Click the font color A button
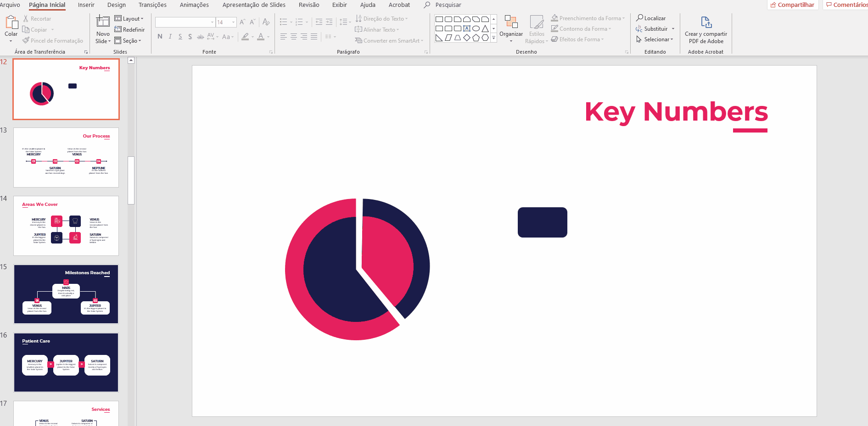 [x=261, y=37]
